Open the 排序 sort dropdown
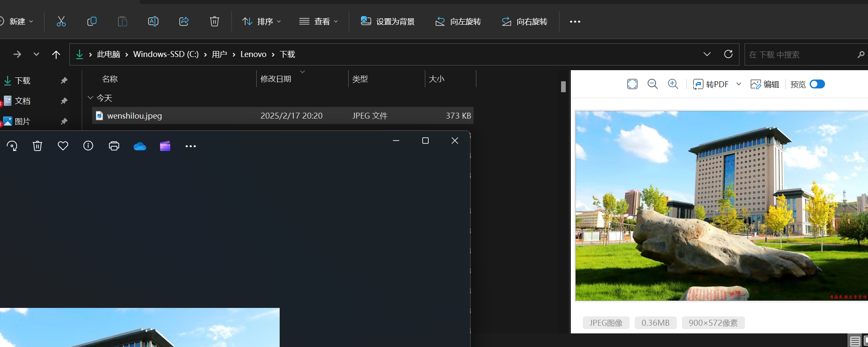 (x=261, y=21)
